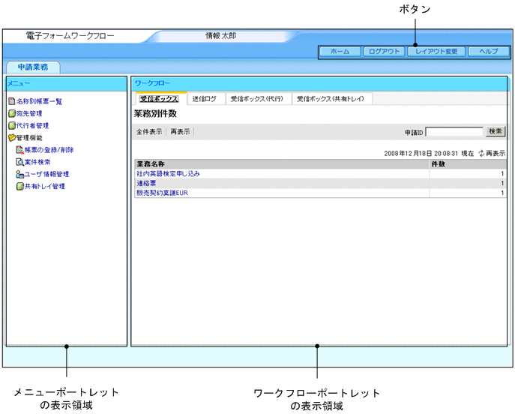Screen dimensions: 515x420
Task: Focus the 申請ID input field
Action: (x=454, y=131)
